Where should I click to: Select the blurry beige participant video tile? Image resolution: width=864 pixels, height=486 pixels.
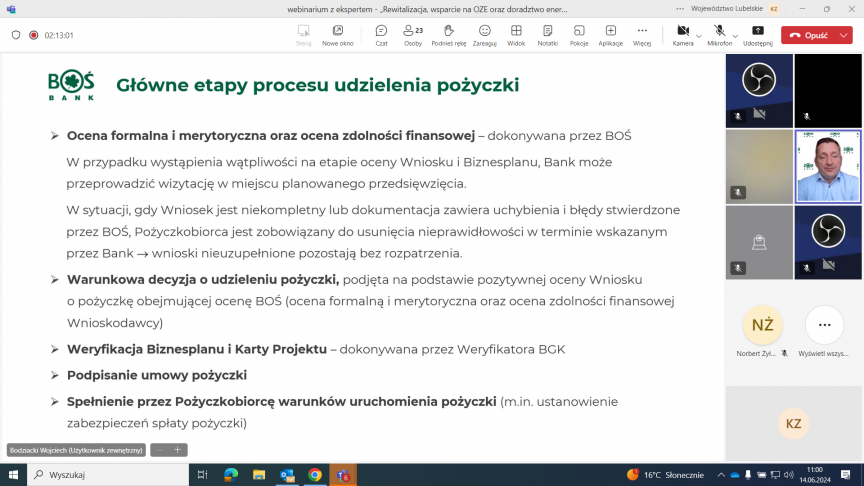tap(759, 166)
